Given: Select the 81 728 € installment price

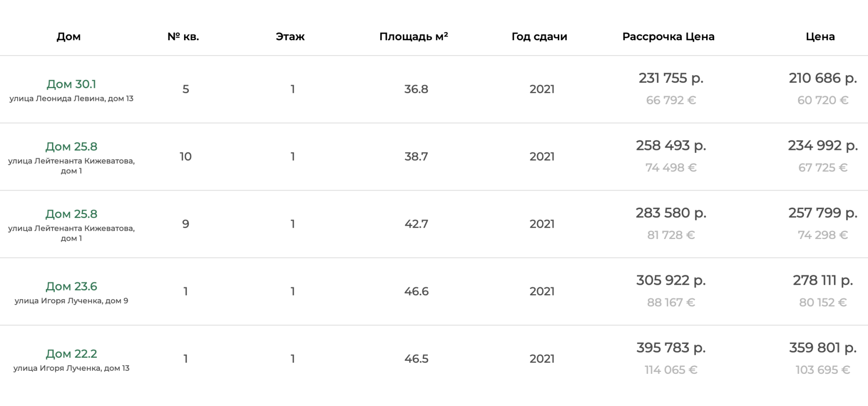Looking at the screenshot, I should pyautogui.click(x=671, y=235).
